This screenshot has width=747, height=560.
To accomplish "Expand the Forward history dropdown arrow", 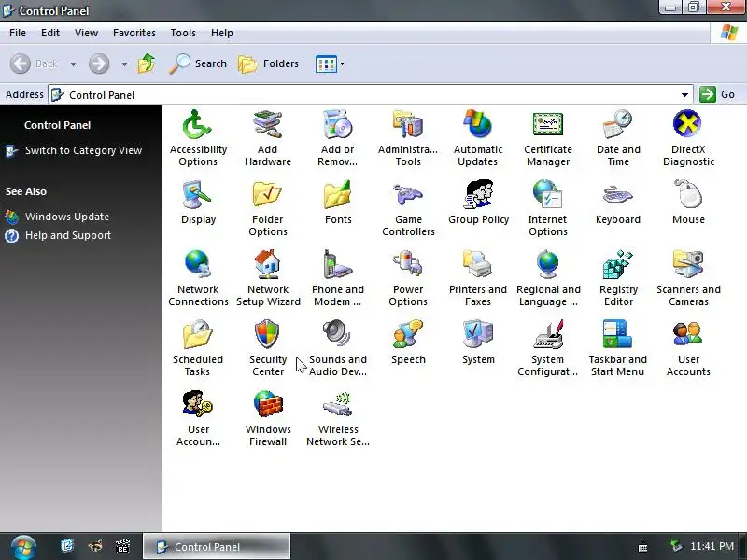I will click(124, 63).
